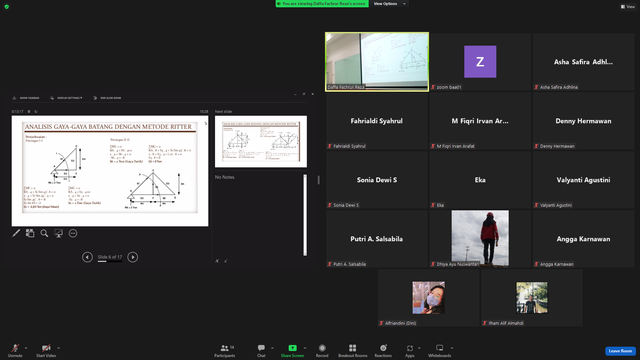This screenshot has height=360, width=640.
Task: Select the pen and laser pointer tool
Action: 16,233
